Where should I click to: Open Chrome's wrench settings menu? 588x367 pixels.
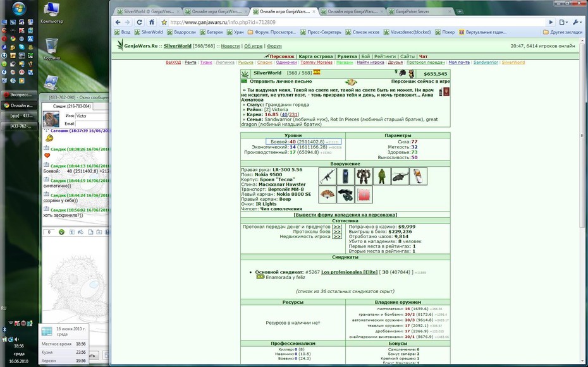tap(576, 22)
